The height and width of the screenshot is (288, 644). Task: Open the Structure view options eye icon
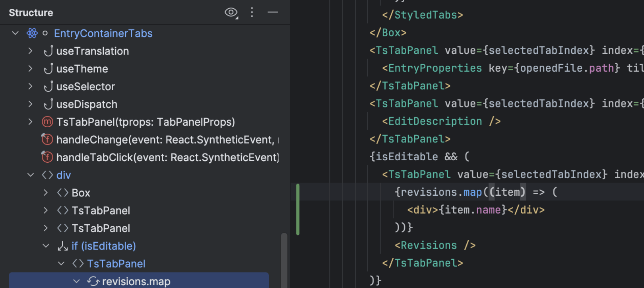pos(231,13)
